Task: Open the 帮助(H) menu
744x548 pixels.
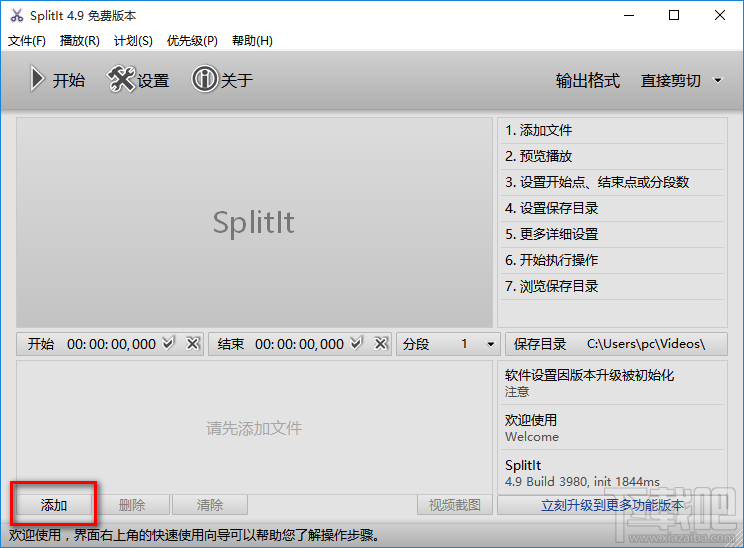Action: pyautogui.click(x=252, y=41)
